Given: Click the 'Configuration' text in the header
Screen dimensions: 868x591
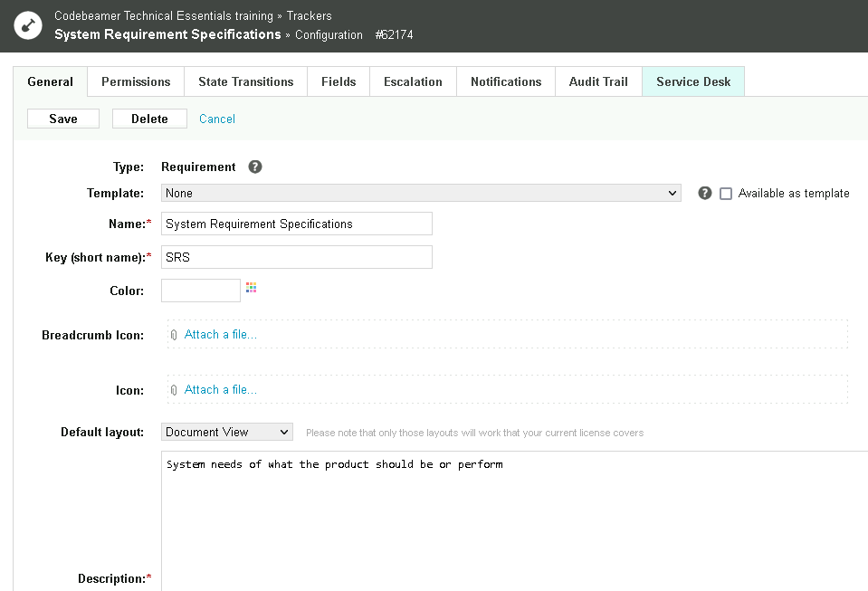Looking at the screenshot, I should pos(329,35).
